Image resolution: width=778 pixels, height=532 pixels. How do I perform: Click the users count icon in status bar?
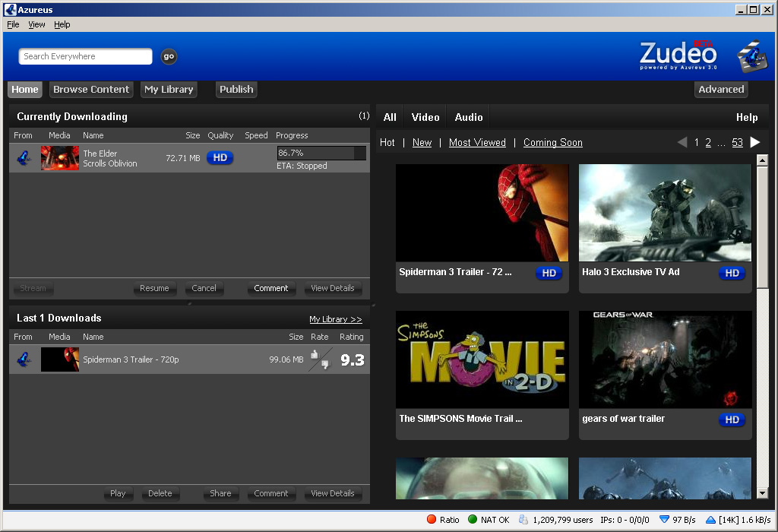[523, 520]
